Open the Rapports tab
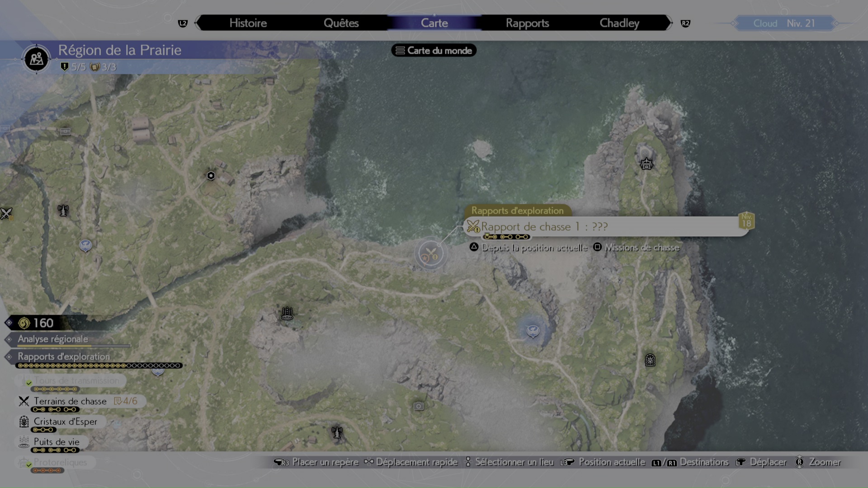Viewport: 868px width, 488px height. point(527,23)
